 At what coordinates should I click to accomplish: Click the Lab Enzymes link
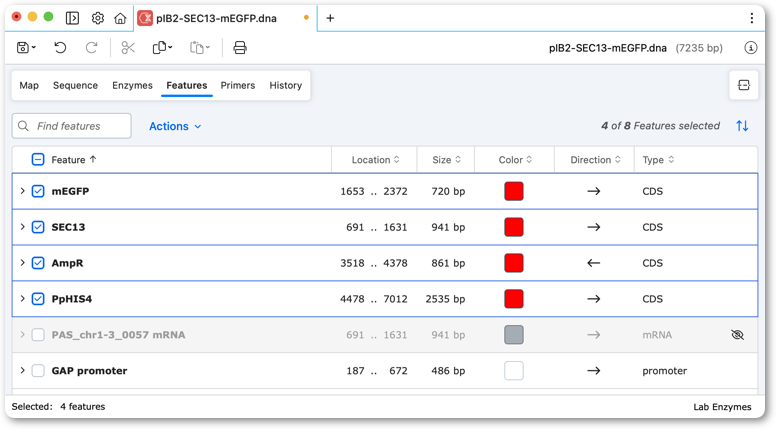pyautogui.click(x=722, y=407)
